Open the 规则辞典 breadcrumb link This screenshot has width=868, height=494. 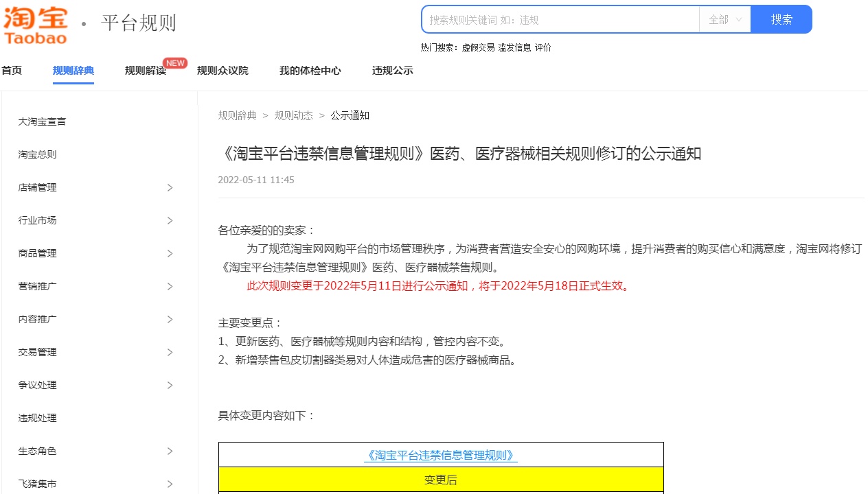[x=238, y=115]
